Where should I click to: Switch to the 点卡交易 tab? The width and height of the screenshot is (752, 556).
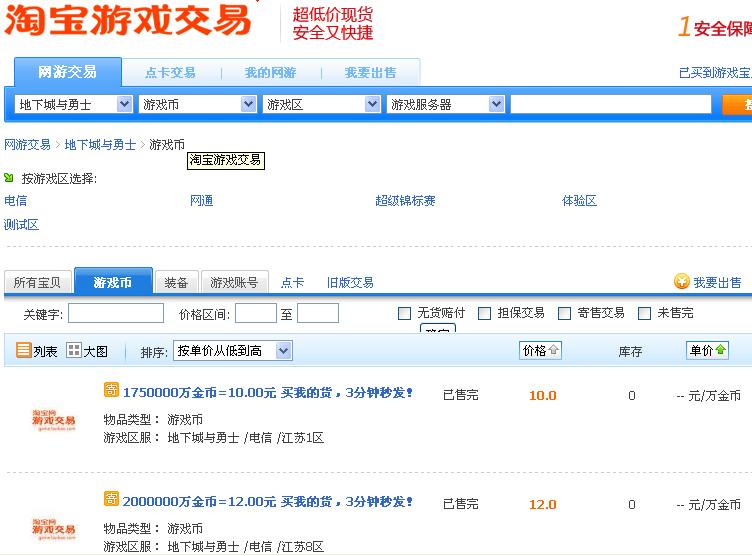tap(171, 72)
